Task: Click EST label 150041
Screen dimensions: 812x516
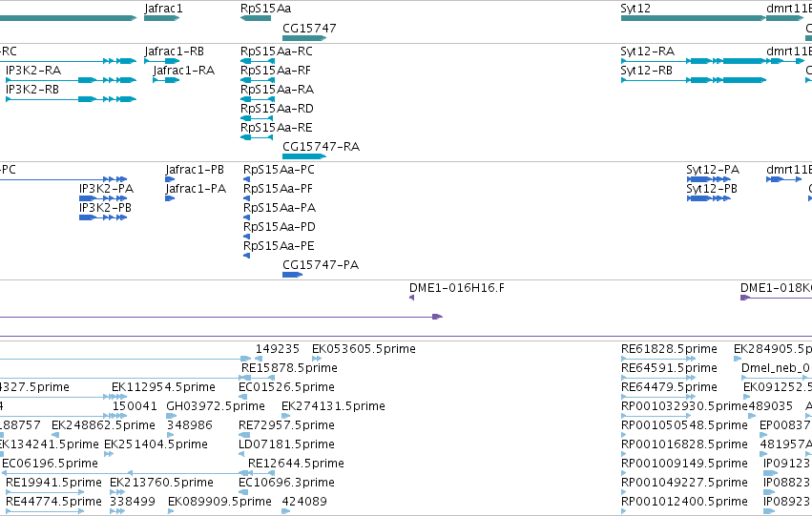Action: (135, 407)
